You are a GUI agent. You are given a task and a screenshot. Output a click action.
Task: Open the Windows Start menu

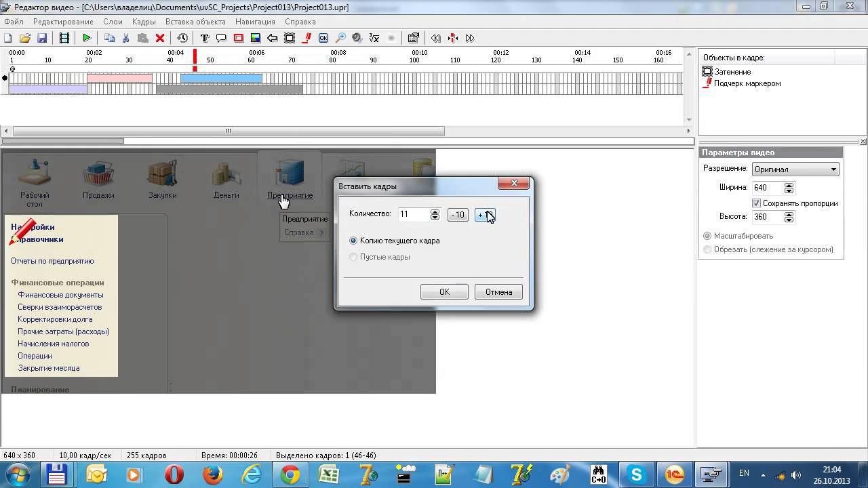[x=16, y=474]
